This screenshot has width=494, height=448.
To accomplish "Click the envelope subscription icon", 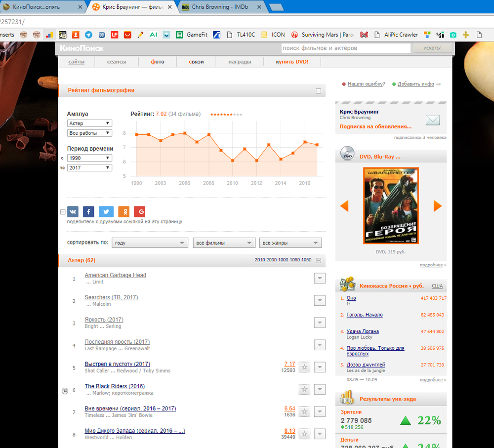I will 432,120.
